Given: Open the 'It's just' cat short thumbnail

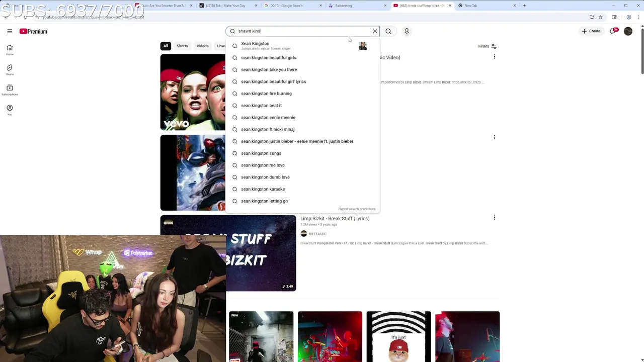Looking at the screenshot, I should (398, 336).
